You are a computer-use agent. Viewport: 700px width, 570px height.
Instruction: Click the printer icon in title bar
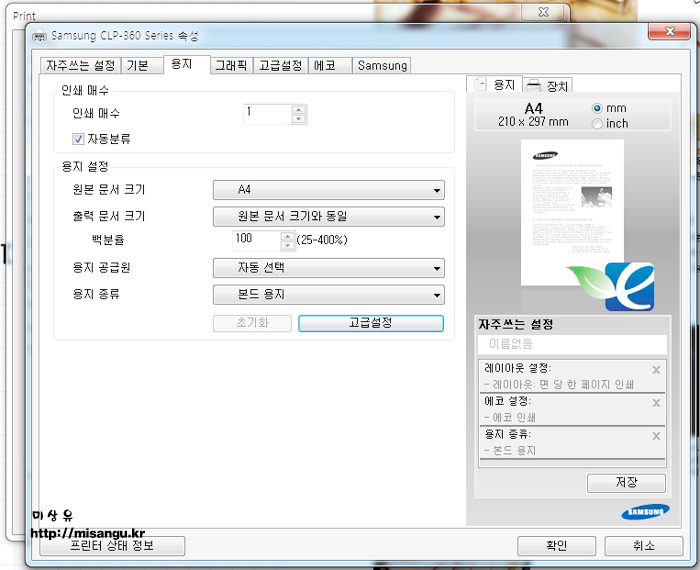(x=39, y=36)
